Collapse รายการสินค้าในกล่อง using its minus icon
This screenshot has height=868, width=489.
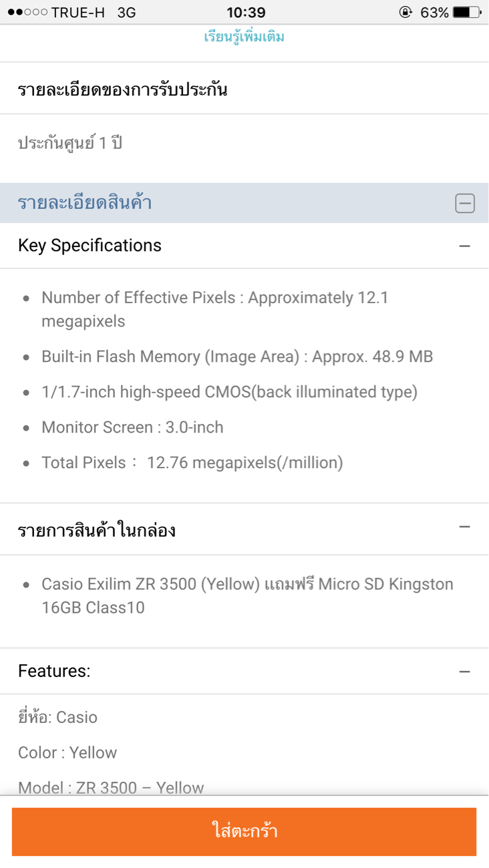point(465,527)
